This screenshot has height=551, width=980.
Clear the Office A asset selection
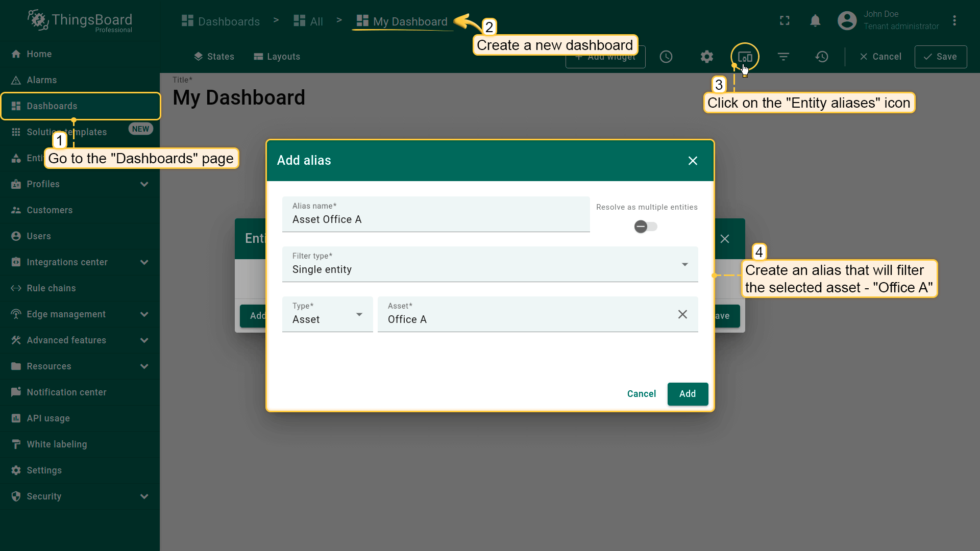click(x=682, y=314)
